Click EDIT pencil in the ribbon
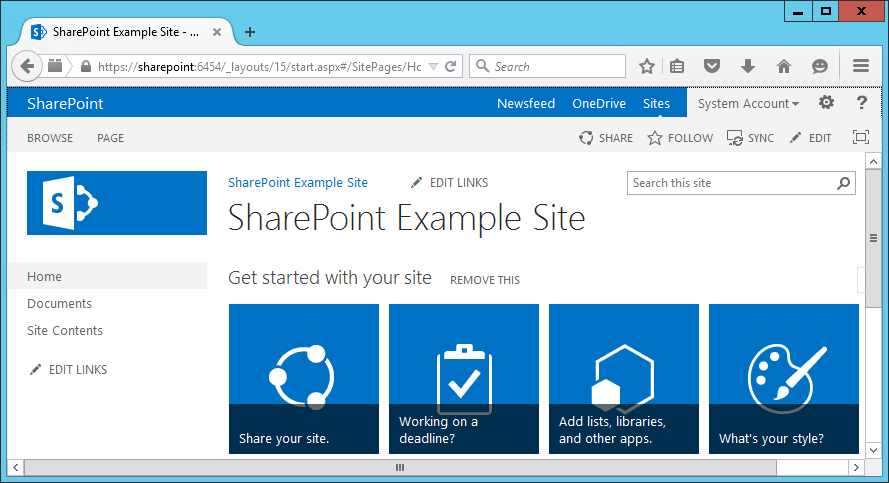 click(811, 138)
